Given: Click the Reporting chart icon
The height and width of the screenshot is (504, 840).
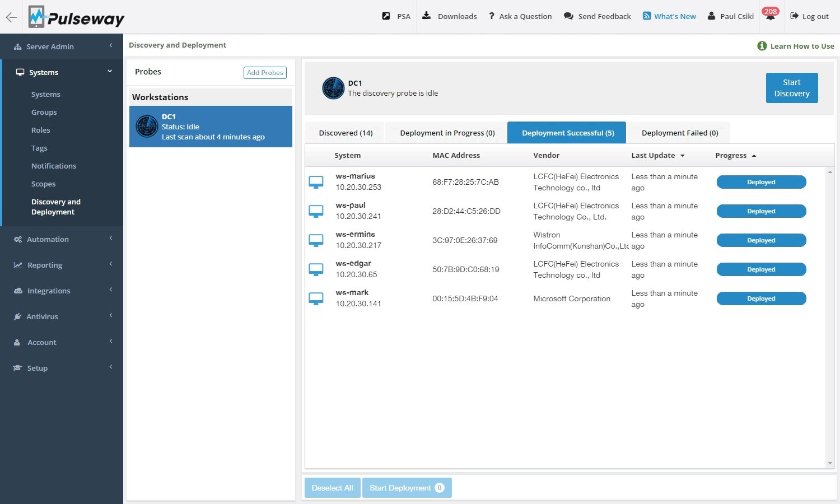Looking at the screenshot, I should tap(18, 265).
